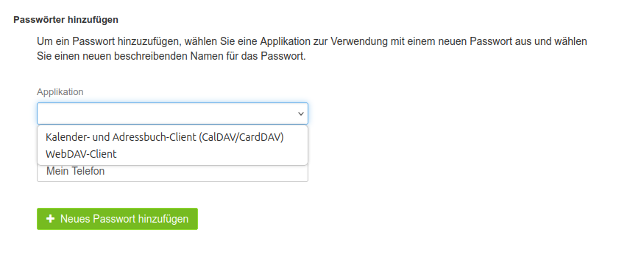
Task: Select Kalender- und Adressbuch-Client (CalDAV/CardDAV) option
Action: [172, 137]
